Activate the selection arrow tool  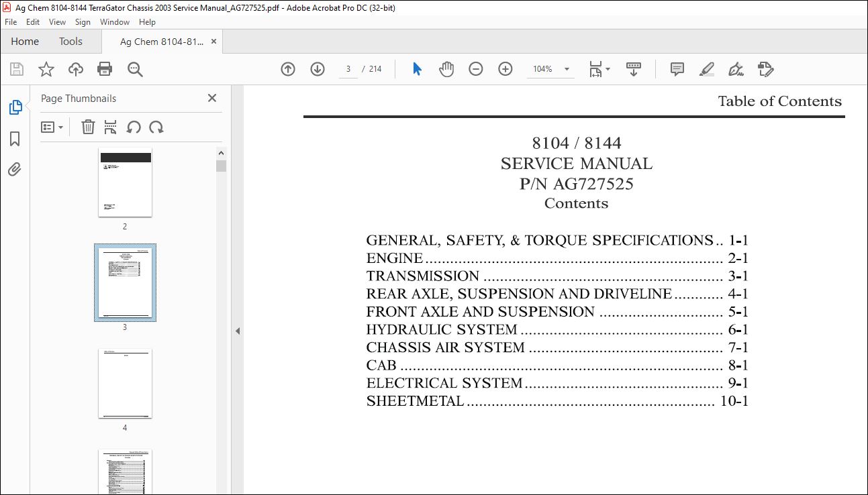tap(417, 69)
